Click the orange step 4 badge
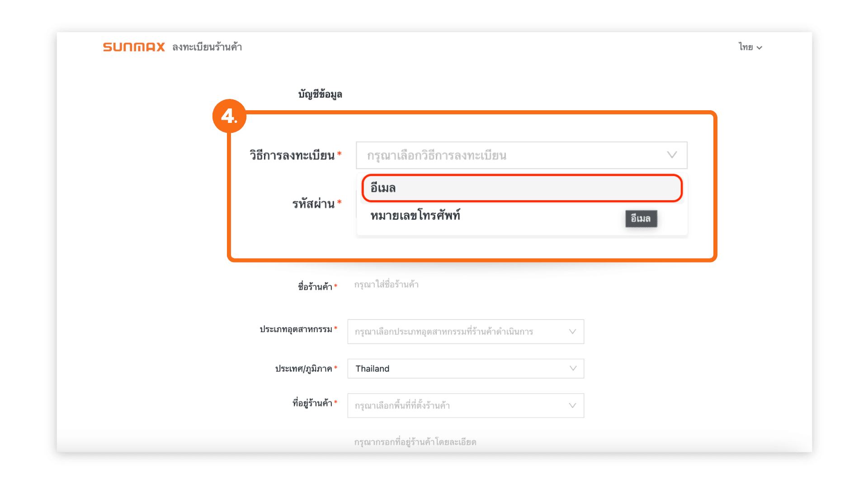Image resolution: width=868 pixels, height=488 pixels. point(229,116)
